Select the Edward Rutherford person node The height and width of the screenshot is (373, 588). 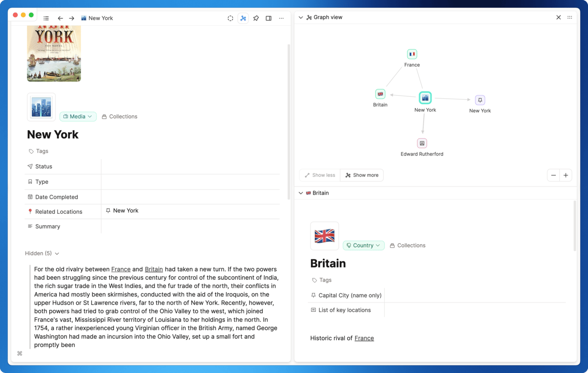pos(422,143)
